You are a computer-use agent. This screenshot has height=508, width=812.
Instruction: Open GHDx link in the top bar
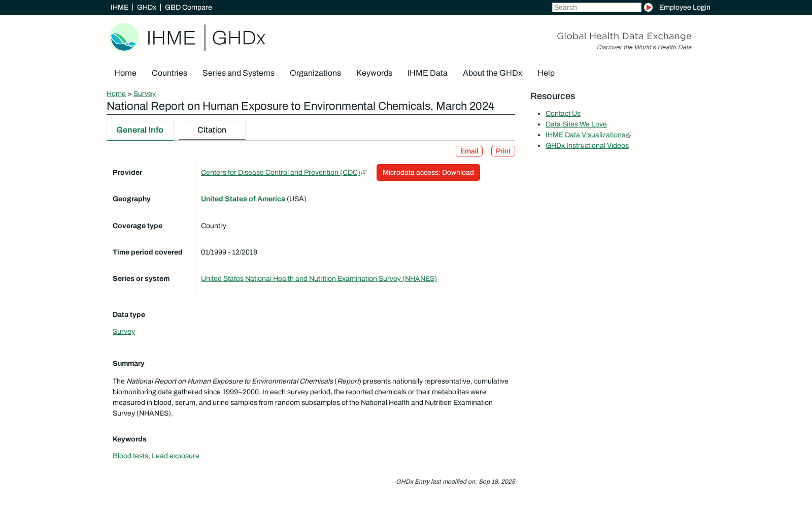(x=147, y=7)
